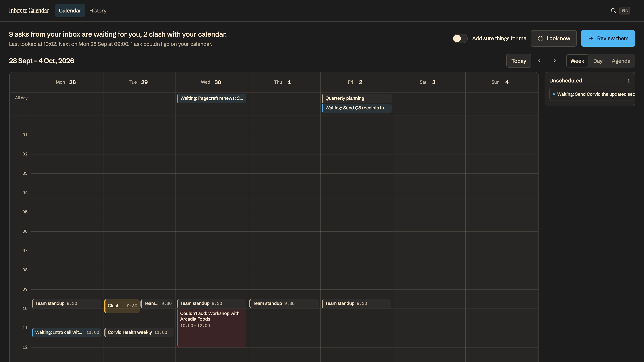Click the Unscheduled count badge '1'
The image size is (644, 362).
(x=629, y=81)
